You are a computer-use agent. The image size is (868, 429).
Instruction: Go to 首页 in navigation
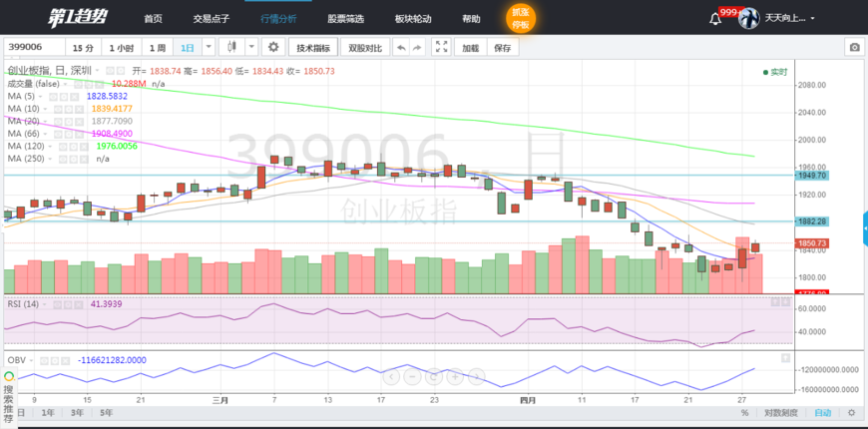click(153, 19)
